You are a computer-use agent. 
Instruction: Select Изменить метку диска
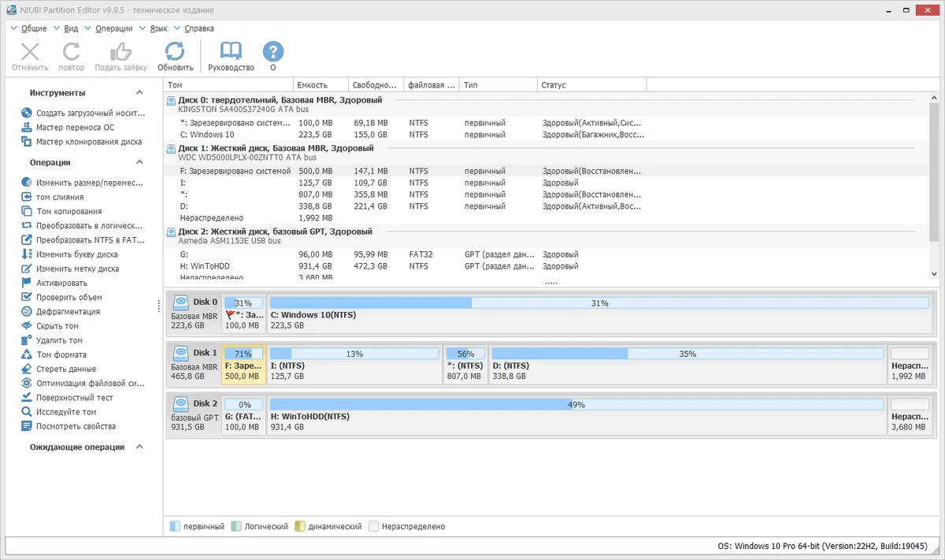point(70,269)
